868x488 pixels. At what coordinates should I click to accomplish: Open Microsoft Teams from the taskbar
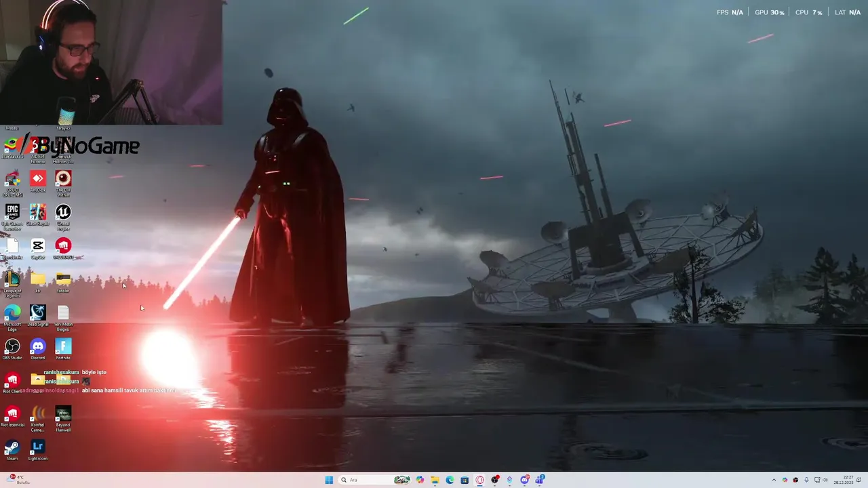coord(540,480)
